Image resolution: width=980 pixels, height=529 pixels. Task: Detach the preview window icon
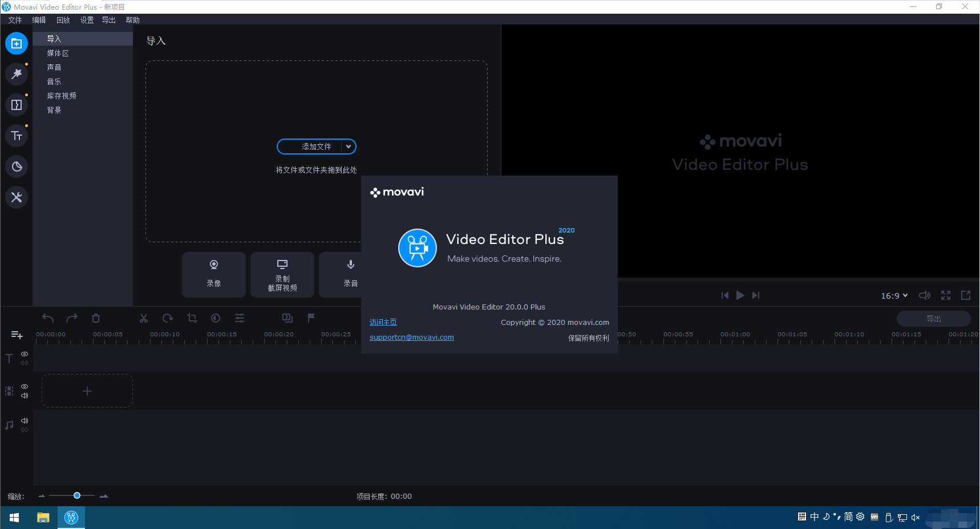966,295
